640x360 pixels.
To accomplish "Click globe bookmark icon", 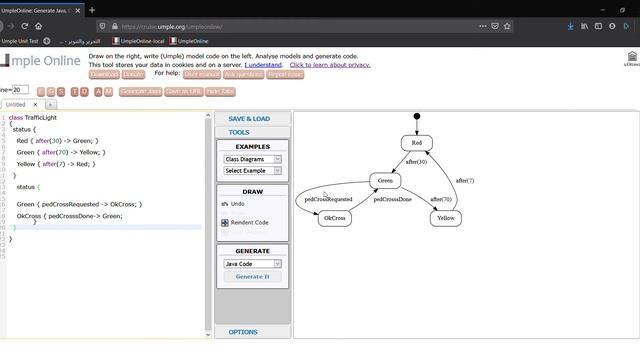I will pyautogui.click(x=47, y=41).
